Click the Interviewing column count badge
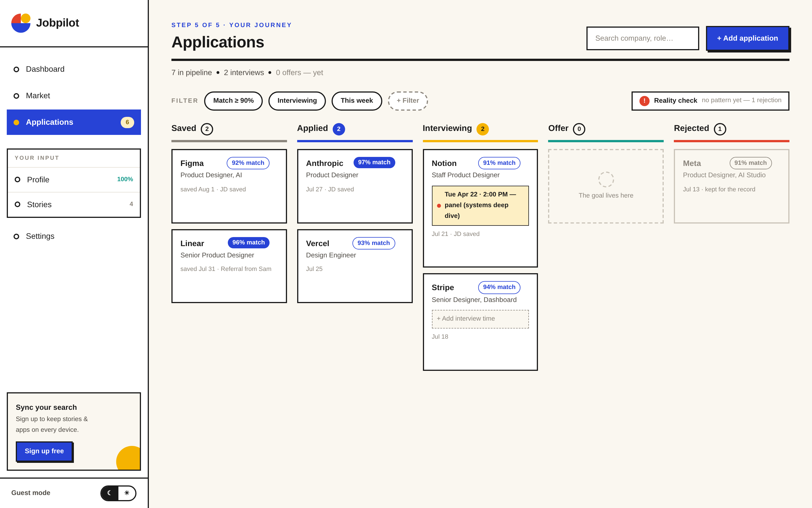The width and height of the screenshot is (812, 508). (x=482, y=129)
